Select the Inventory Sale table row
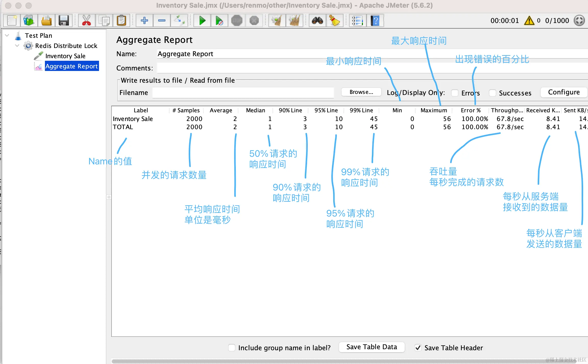The image size is (588, 364). point(350,119)
